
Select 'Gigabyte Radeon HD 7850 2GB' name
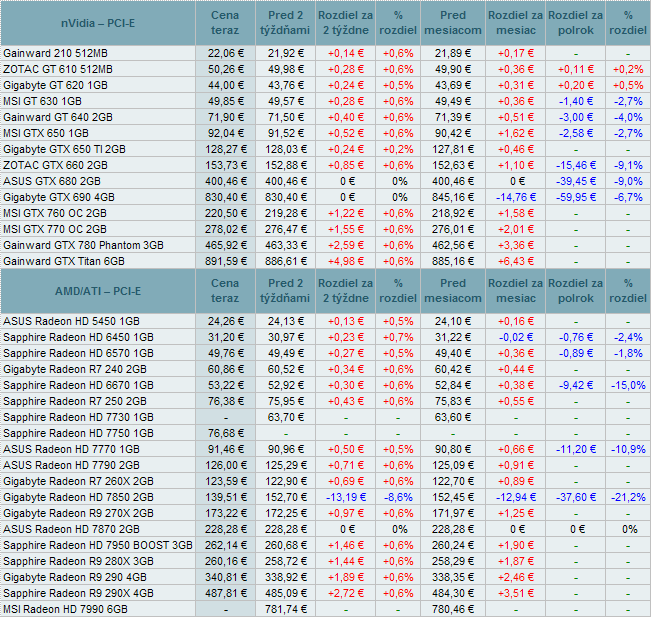pos(78,497)
